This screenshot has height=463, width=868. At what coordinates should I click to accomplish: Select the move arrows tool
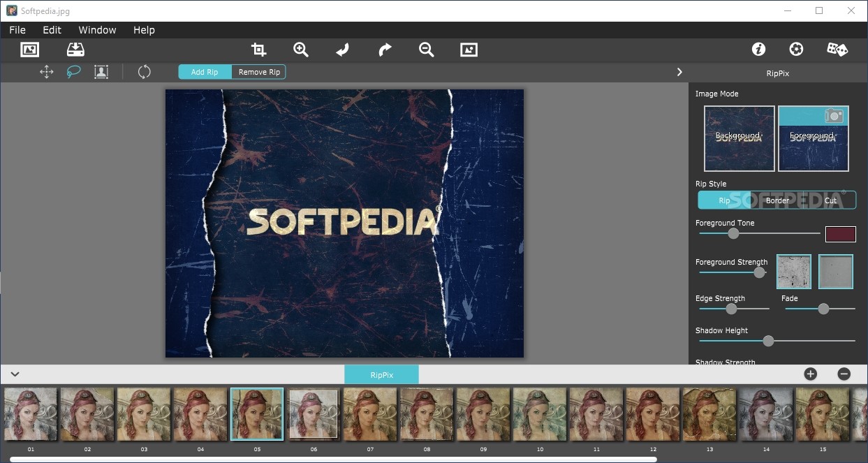(x=47, y=72)
